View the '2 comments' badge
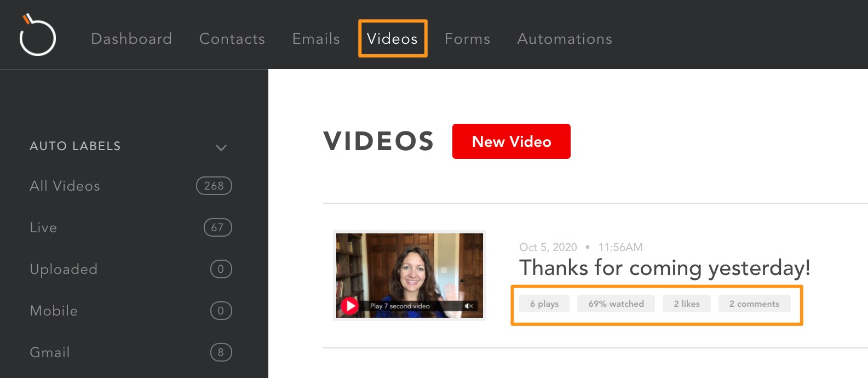Image resolution: width=868 pixels, height=378 pixels. tap(754, 303)
